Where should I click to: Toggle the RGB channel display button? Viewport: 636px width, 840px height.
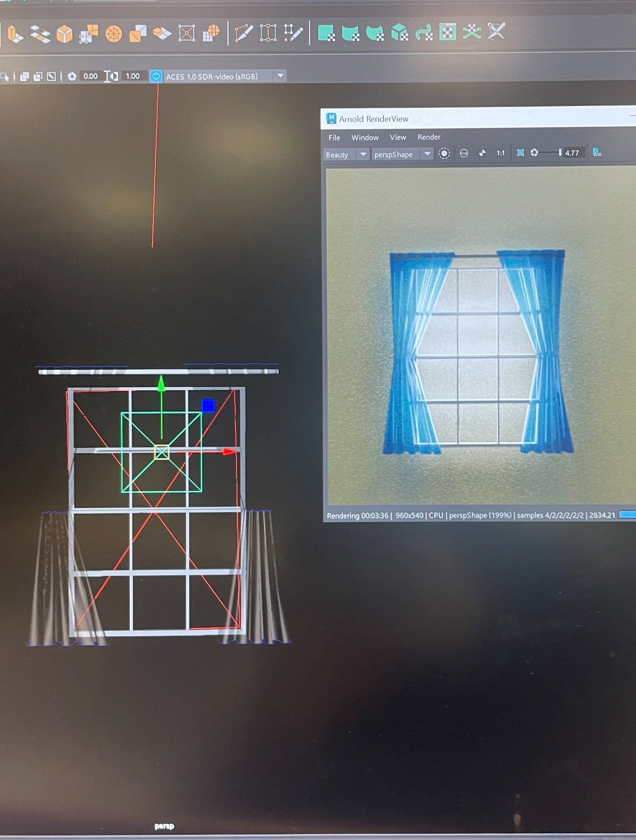tap(464, 153)
